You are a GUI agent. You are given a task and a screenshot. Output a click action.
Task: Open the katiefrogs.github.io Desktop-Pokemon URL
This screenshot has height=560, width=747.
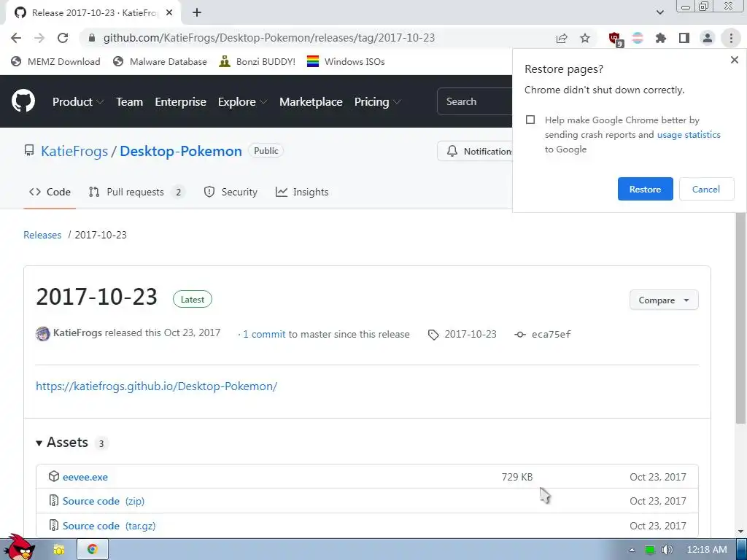coord(156,386)
